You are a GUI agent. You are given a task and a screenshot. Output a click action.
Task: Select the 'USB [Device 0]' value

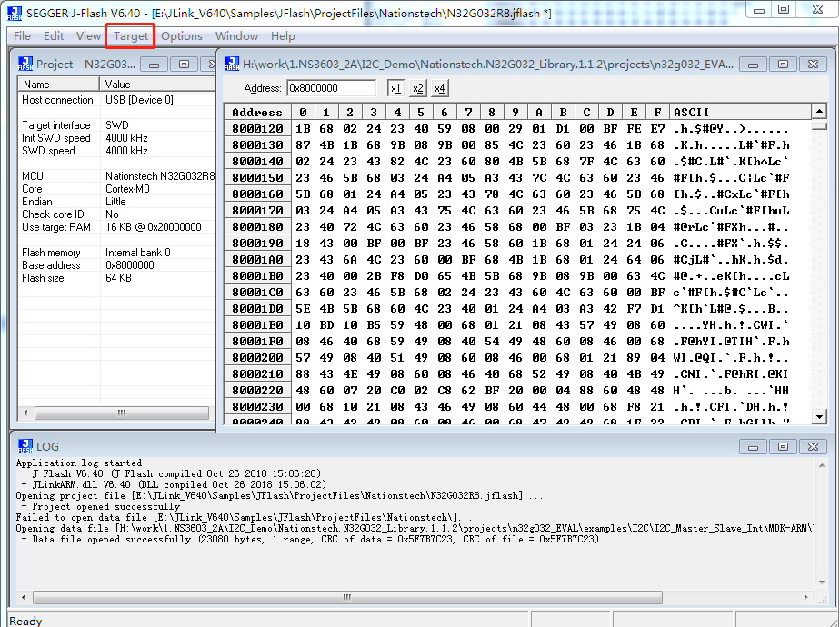[139, 100]
